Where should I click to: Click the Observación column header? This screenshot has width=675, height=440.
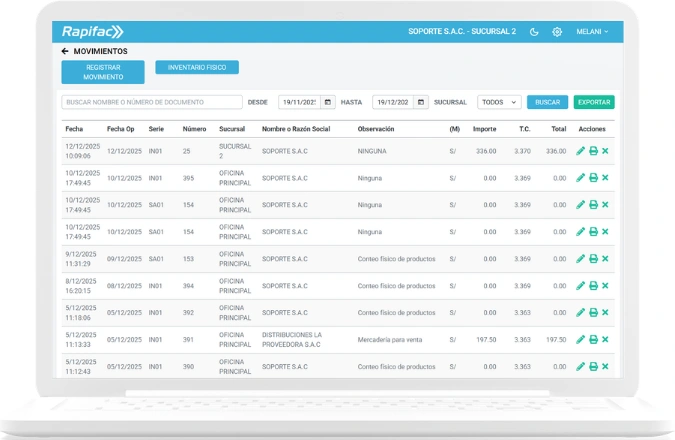pyautogui.click(x=376, y=129)
